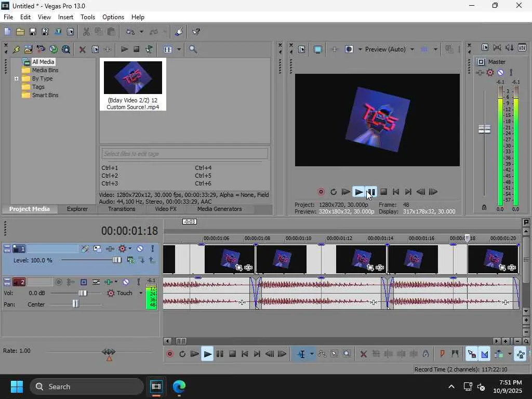Expand the By Type folder tree

(x=16, y=79)
